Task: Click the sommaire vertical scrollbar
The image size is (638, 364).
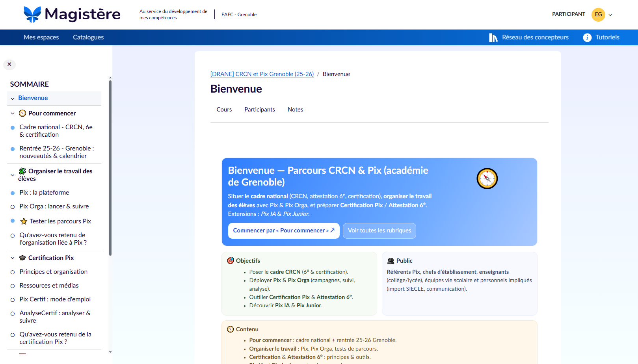Action: pos(110,168)
